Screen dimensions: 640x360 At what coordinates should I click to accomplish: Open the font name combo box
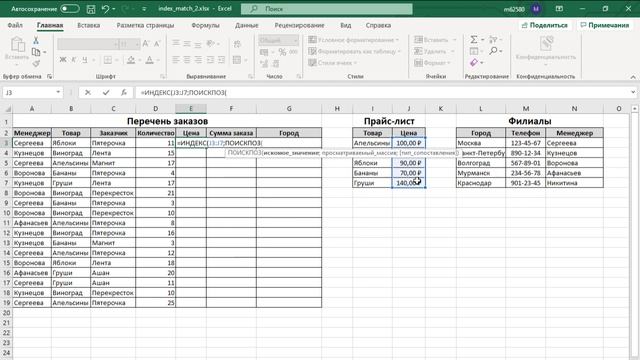[87, 44]
